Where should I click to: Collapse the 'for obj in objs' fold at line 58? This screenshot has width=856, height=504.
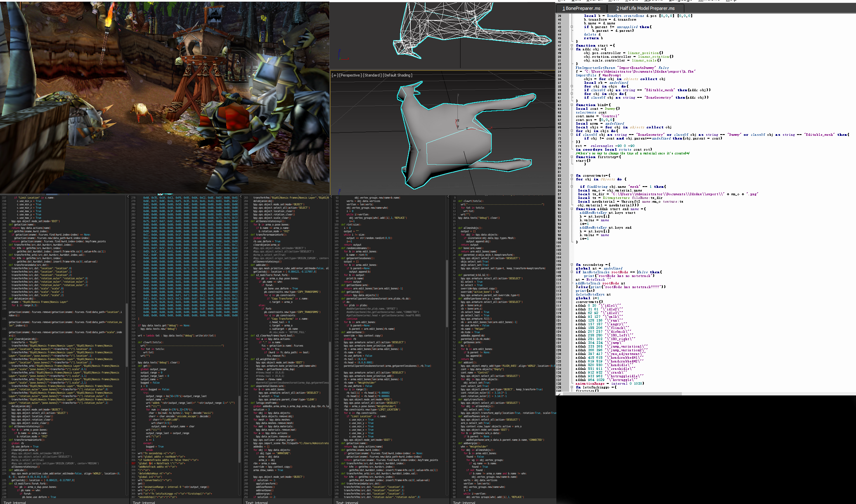pyautogui.click(x=572, y=86)
